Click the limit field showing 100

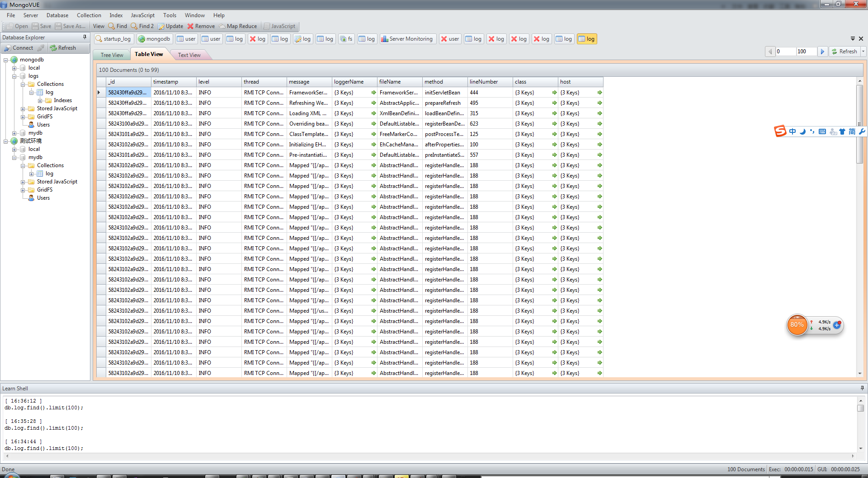click(807, 52)
